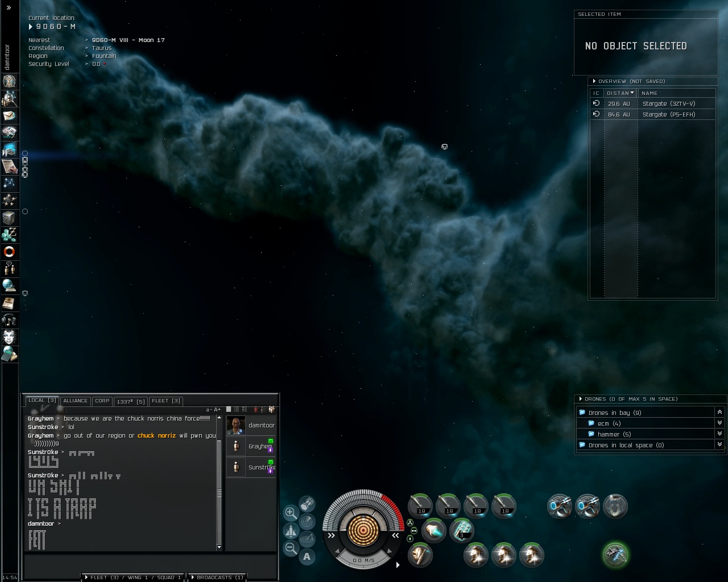This screenshot has width=728, height=582.
Task: Click the 0.0 M/S speed bar
Action: (x=363, y=560)
